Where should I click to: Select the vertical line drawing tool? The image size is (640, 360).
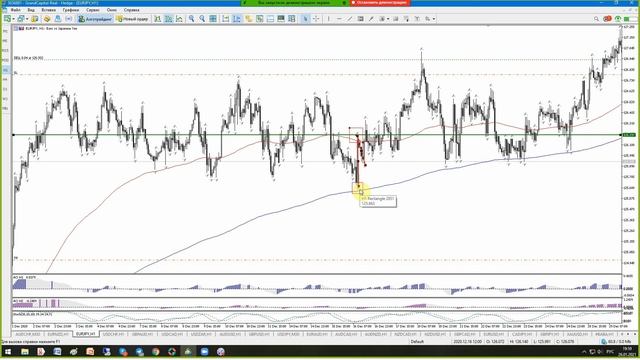click(329, 19)
